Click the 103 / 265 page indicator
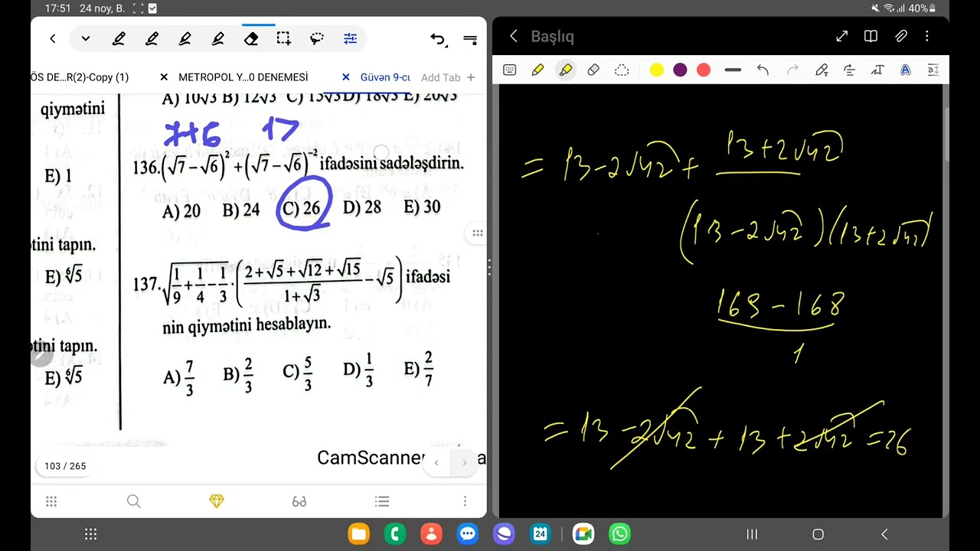This screenshot has height=551, width=980. [x=65, y=466]
